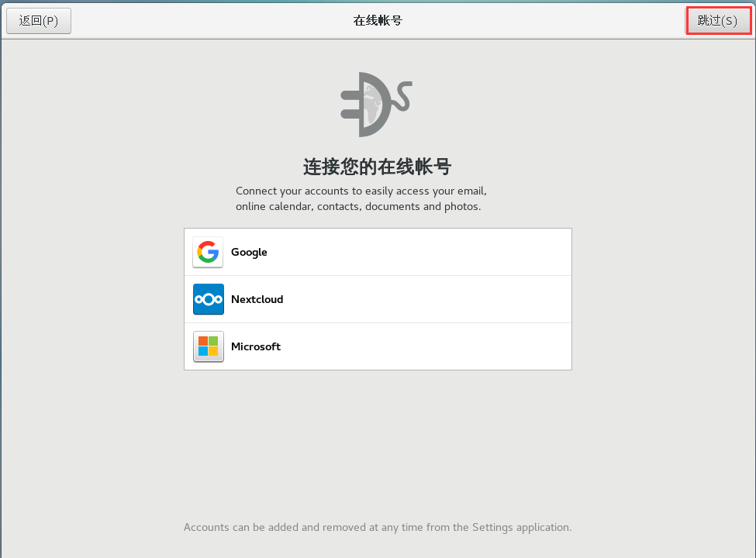Click the 在线帐号 title in header
The height and width of the screenshot is (558, 756).
click(378, 21)
